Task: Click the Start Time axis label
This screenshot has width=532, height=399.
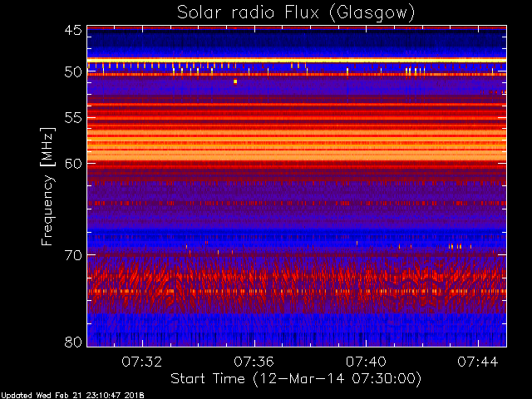Action: [296, 379]
